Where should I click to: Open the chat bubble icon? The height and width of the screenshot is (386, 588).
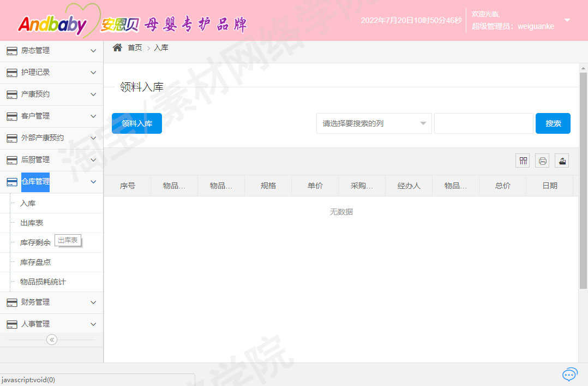point(569,374)
